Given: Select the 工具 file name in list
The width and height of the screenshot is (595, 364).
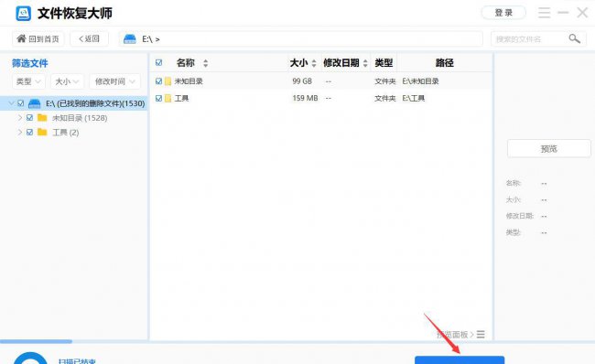Looking at the screenshot, I should click(x=181, y=98).
